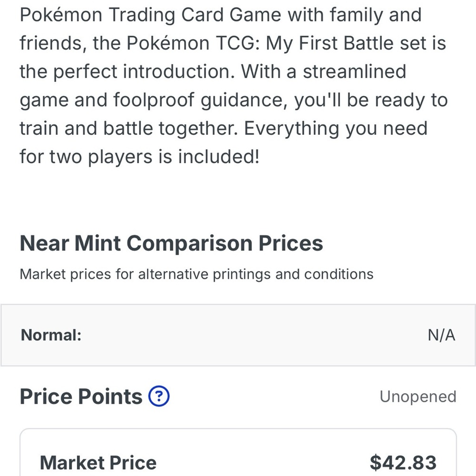The image size is (476, 476).
Task: Click the Normal printing comparison row
Action: coord(238,335)
